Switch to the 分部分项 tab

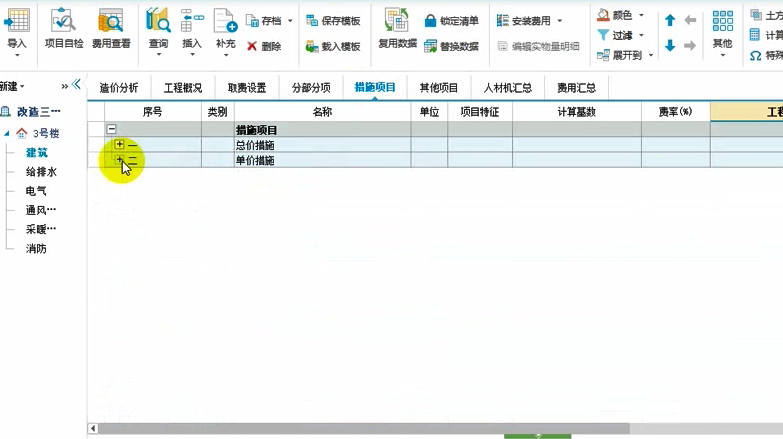310,88
